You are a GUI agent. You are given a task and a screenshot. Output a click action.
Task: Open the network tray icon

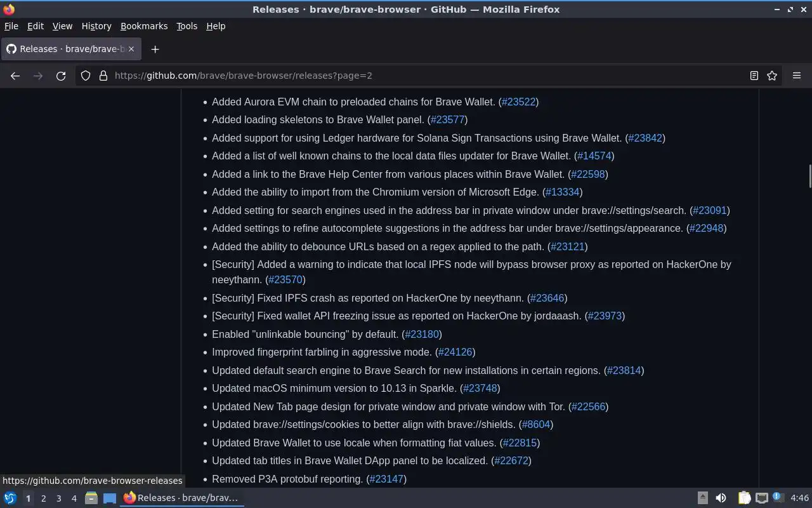coord(761,498)
